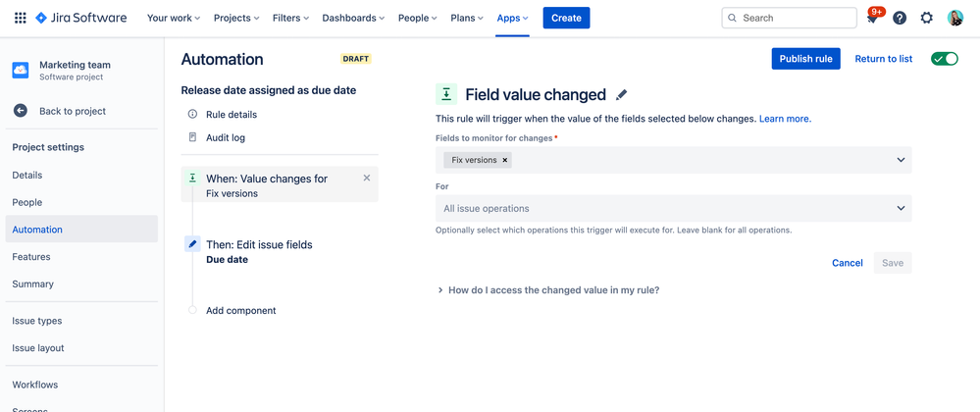Click in the Search field
980x412 pixels.
(x=789, y=18)
